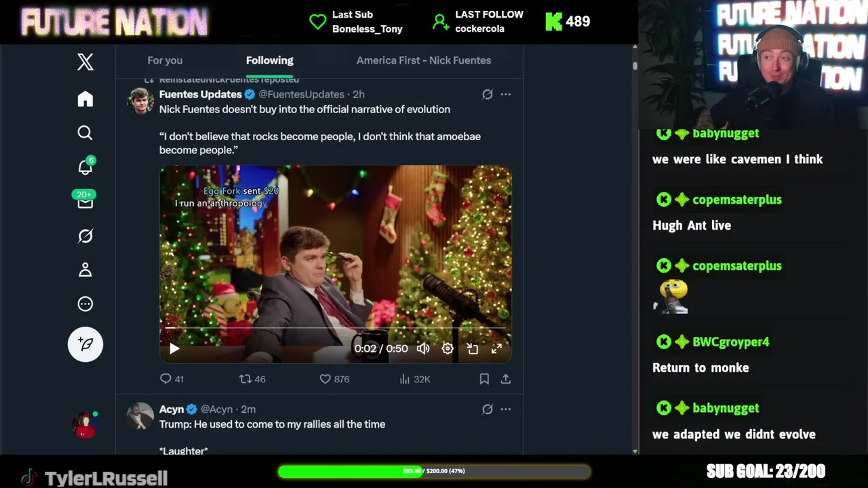This screenshot has height=488, width=868.
Task: Click Grok icon on Acyn post
Action: point(487,409)
